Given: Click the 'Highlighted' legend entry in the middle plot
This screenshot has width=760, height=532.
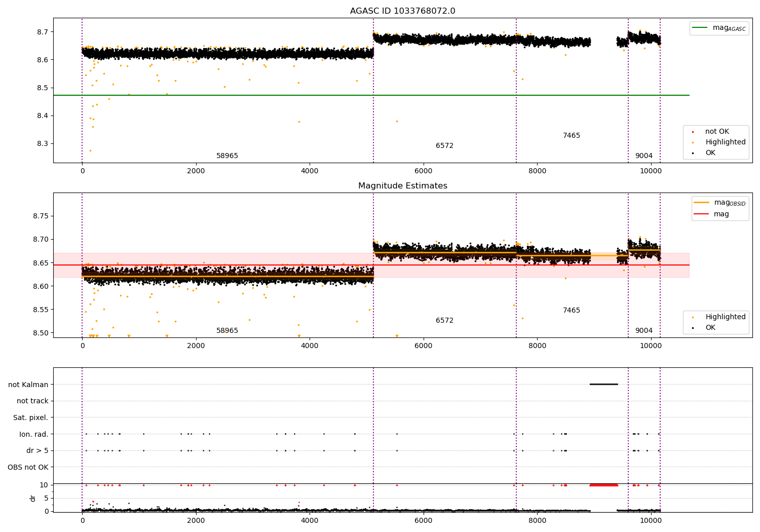Looking at the screenshot, I should 719,317.
